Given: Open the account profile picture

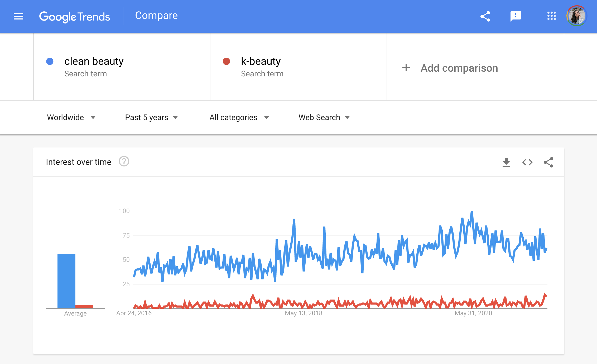Looking at the screenshot, I should click(x=576, y=16).
